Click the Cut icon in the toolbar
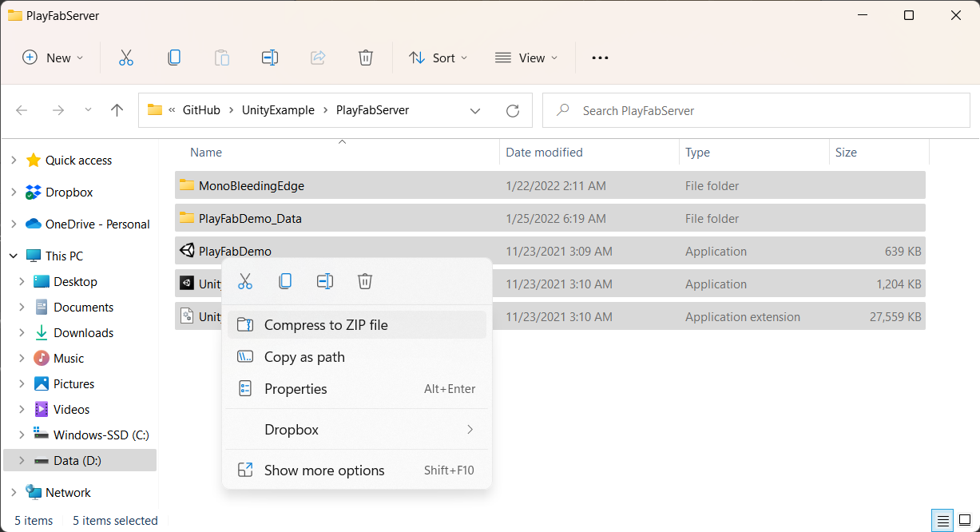Viewport: 980px width, 532px height. 125,58
